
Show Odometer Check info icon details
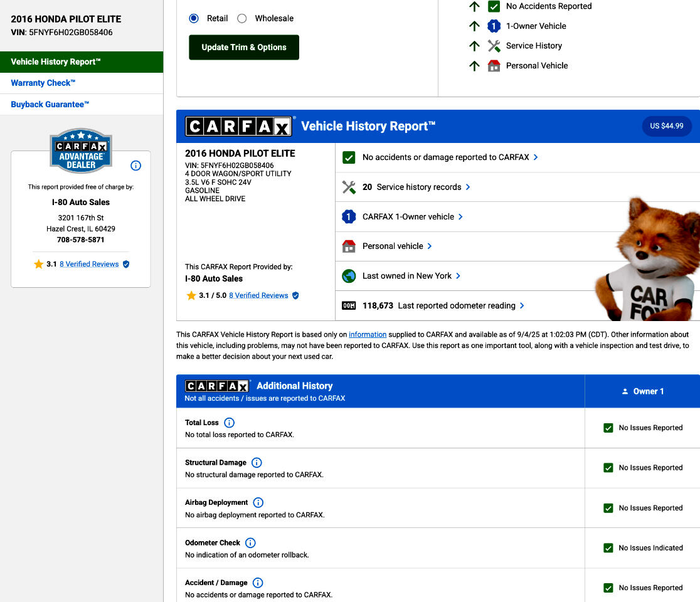click(250, 542)
